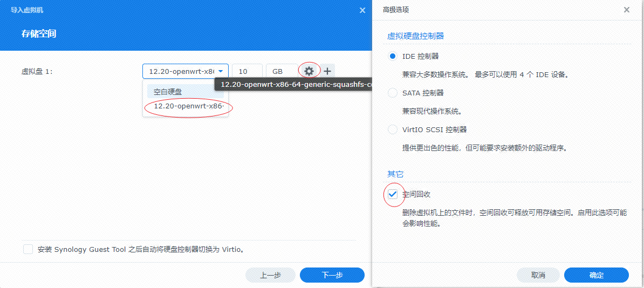Select the IDE 控制器 radio option
The image size is (644, 288).
coord(393,56)
